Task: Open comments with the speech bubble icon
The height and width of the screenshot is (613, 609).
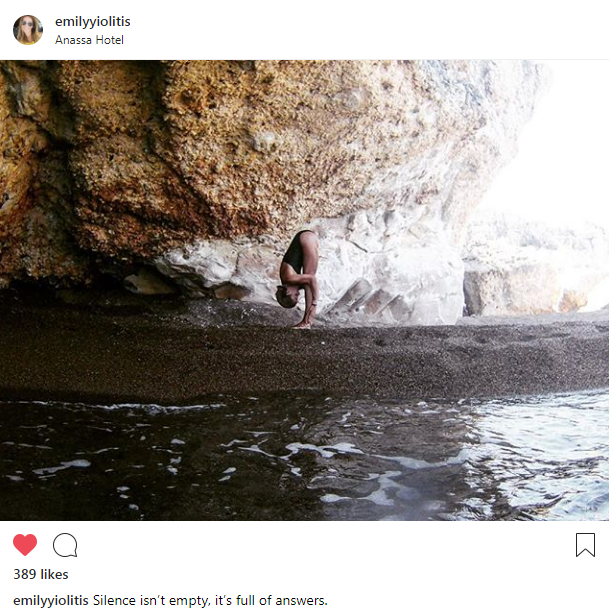Action: (65, 545)
